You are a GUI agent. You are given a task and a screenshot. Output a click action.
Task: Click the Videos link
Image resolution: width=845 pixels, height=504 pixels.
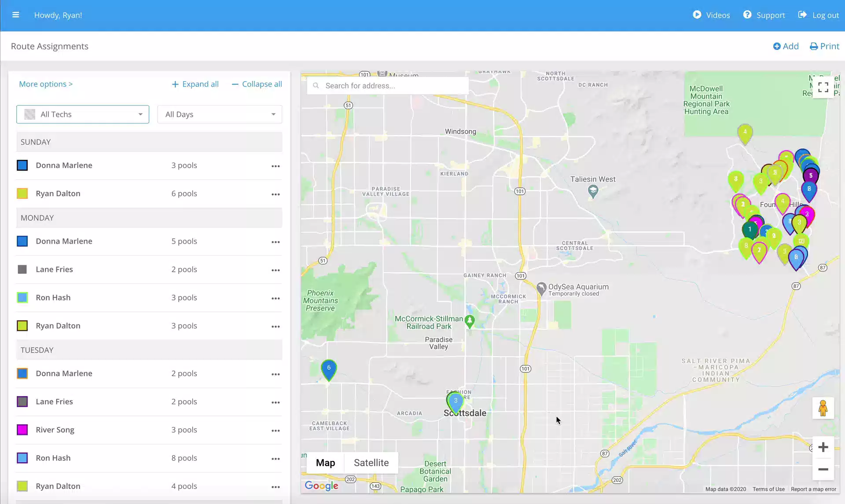tap(718, 15)
